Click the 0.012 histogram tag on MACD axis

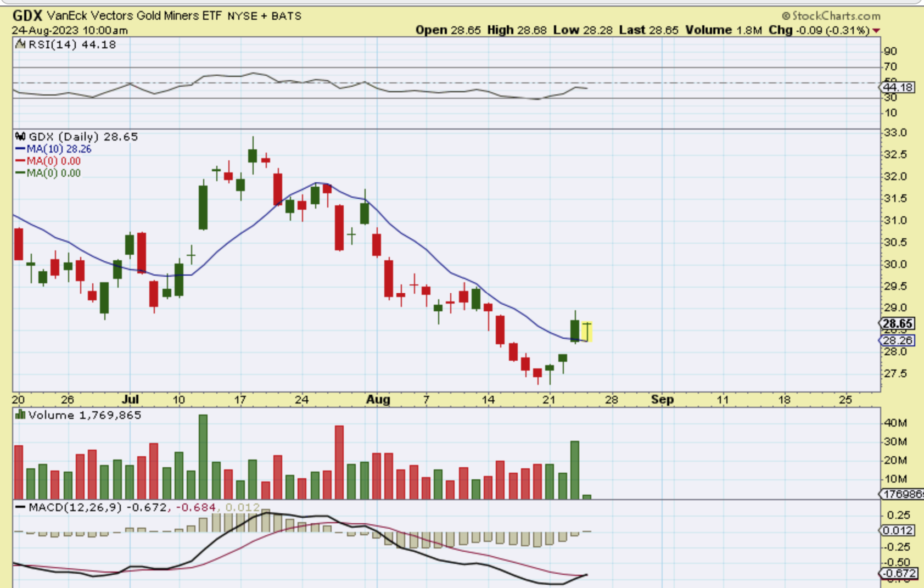[x=898, y=530]
